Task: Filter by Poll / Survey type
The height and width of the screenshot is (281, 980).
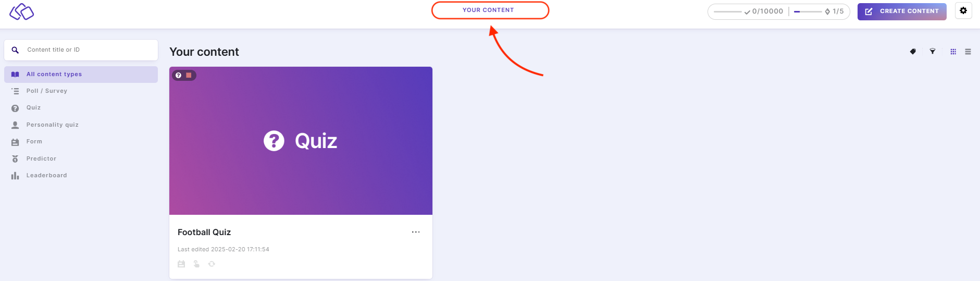Action: [47, 91]
